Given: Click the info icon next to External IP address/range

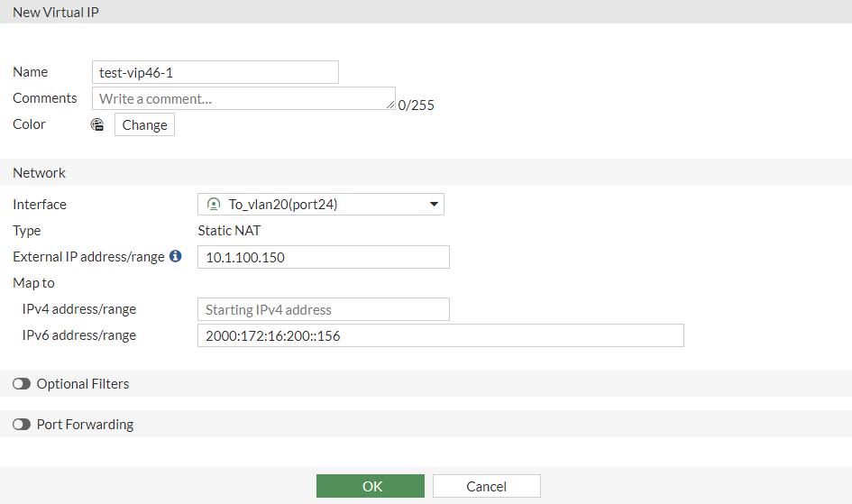Looking at the screenshot, I should (176, 256).
